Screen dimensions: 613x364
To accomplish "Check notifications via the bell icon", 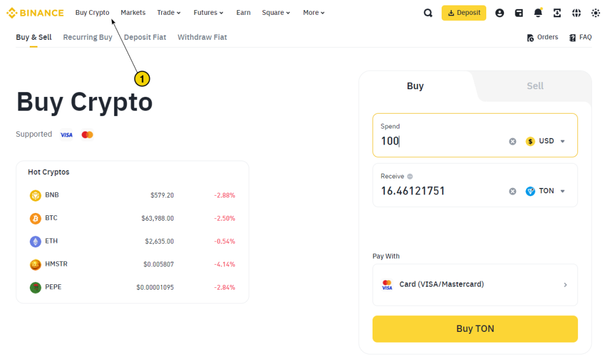I will click(538, 12).
